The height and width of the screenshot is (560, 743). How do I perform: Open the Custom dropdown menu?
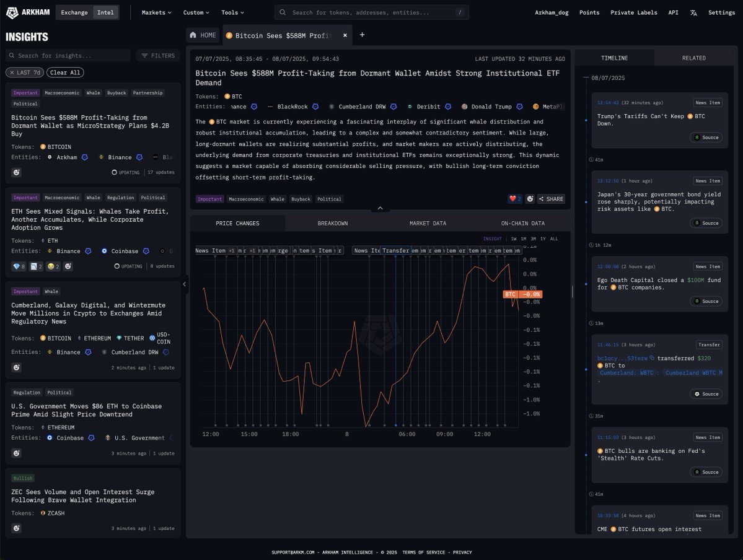tap(196, 12)
